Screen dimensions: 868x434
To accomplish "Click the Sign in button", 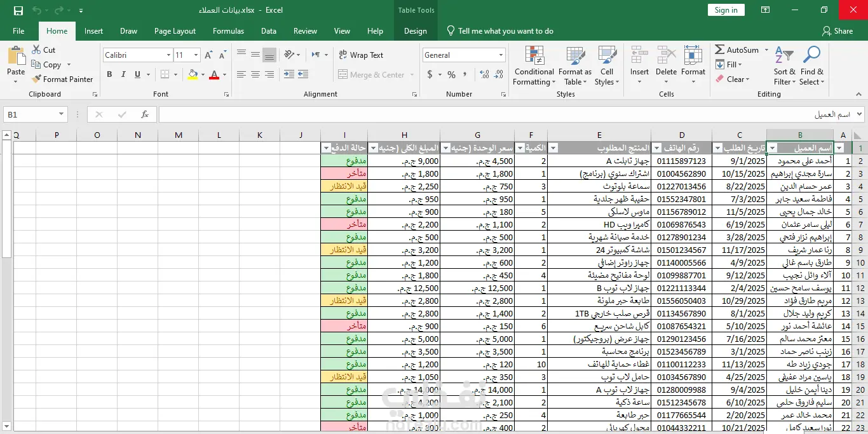I will [726, 10].
